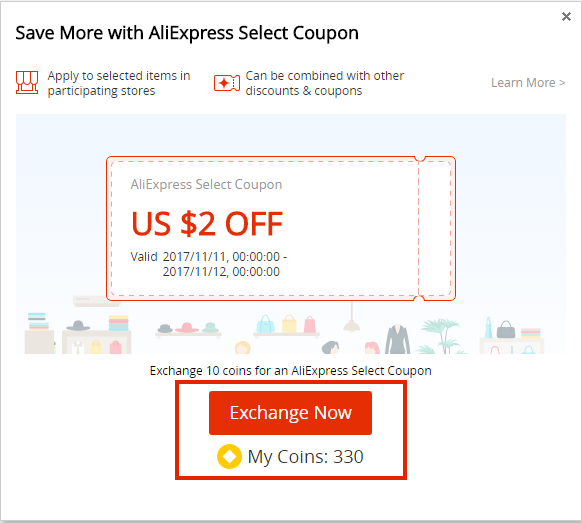The image size is (582, 523).
Task: Click the hanging lamp illustration
Action: tap(352, 317)
